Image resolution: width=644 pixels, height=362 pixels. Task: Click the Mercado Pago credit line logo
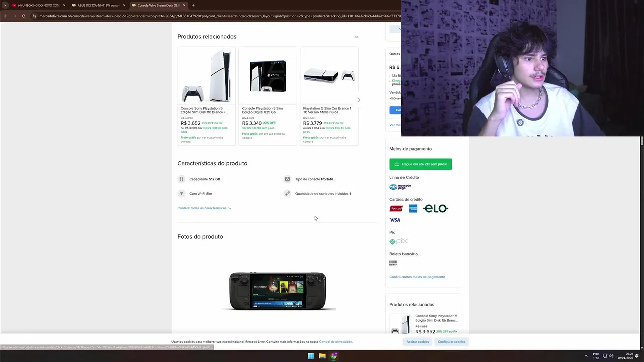point(400,187)
